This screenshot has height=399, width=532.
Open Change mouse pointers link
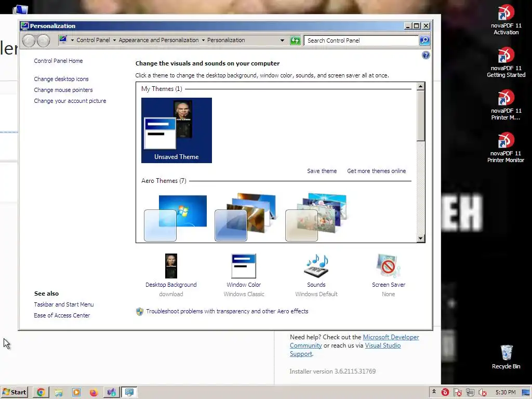point(63,90)
